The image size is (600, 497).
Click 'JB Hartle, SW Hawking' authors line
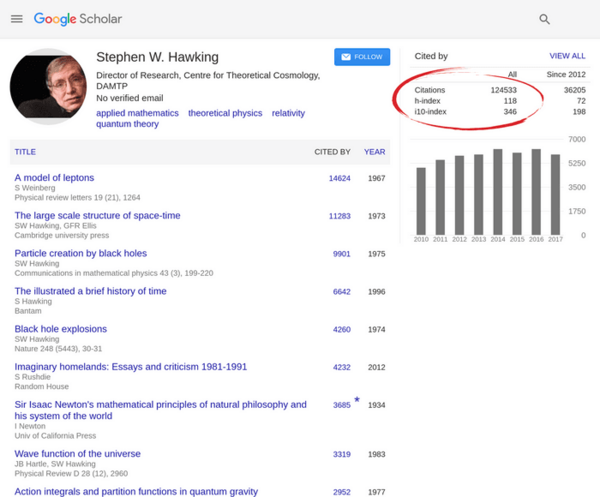(55, 464)
